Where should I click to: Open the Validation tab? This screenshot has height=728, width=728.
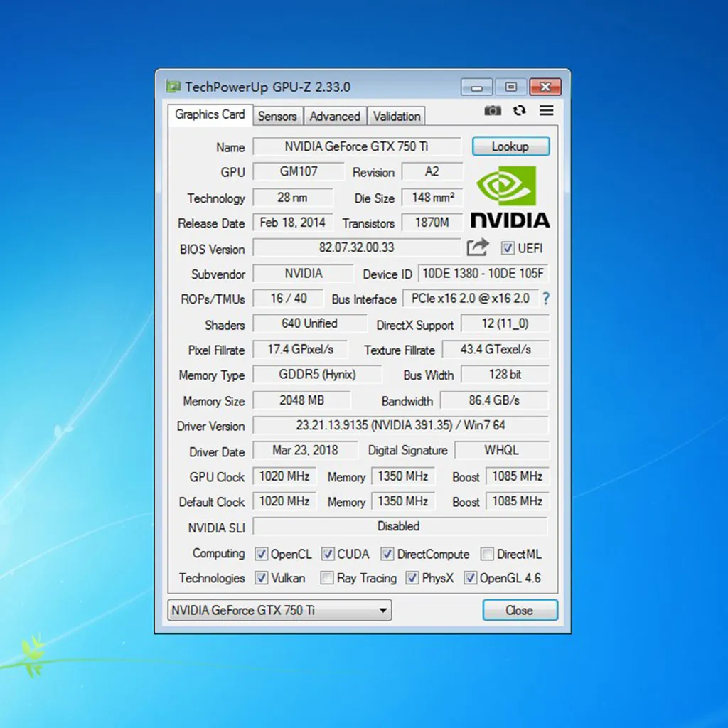pos(397,116)
